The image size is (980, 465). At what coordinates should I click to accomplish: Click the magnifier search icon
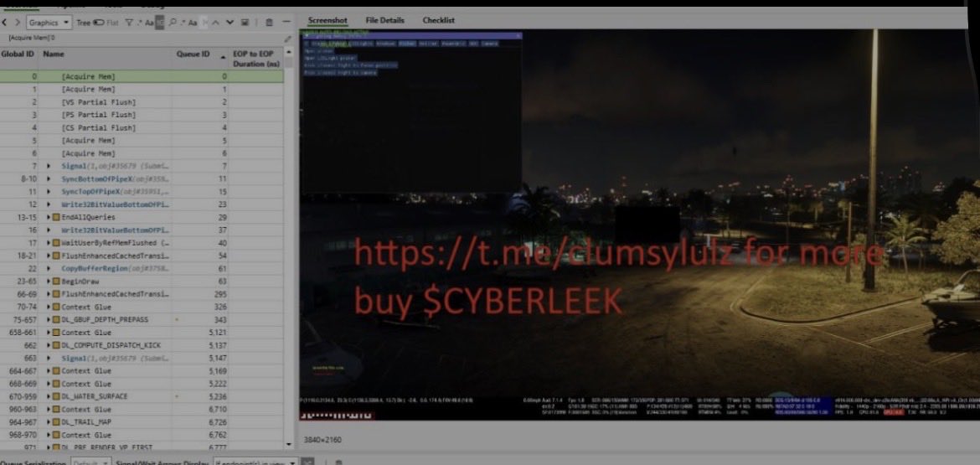pos(173,23)
